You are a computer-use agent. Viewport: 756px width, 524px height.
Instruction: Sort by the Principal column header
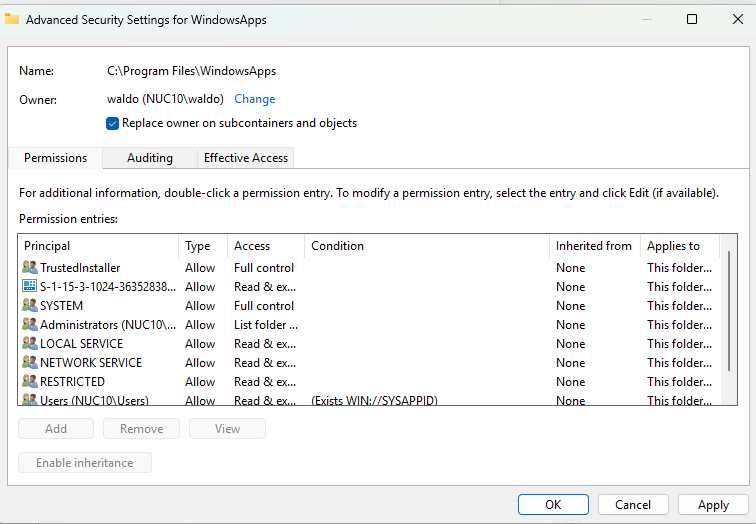point(98,246)
